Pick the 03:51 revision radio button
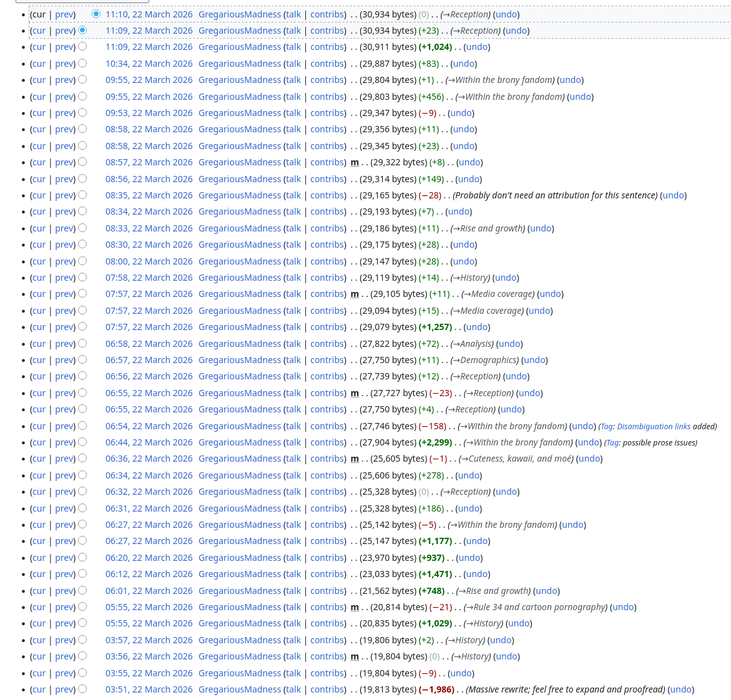The image size is (731, 700). (x=82, y=689)
